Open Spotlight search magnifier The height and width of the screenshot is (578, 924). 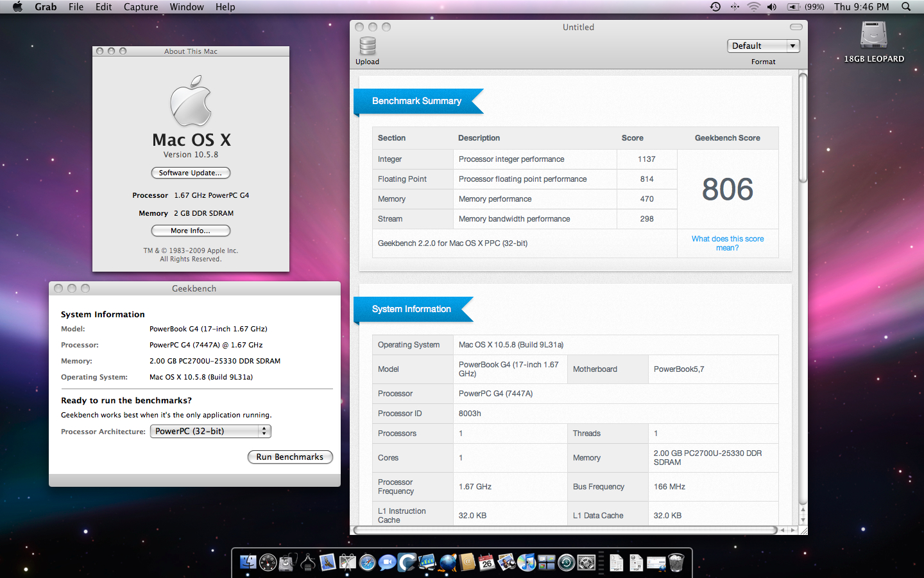(x=906, y=6)
